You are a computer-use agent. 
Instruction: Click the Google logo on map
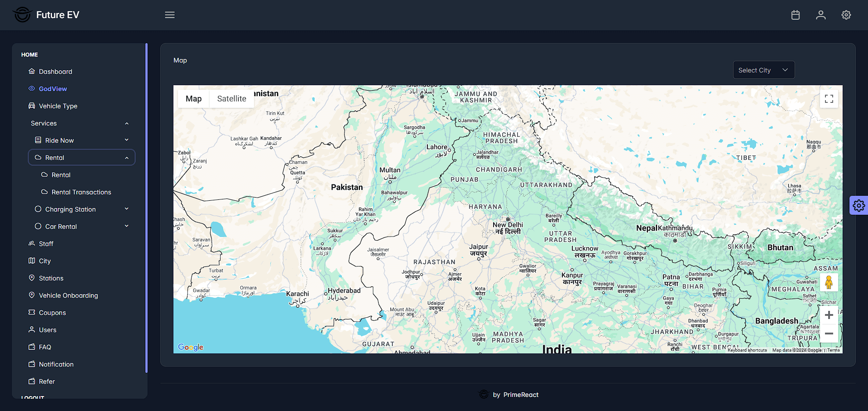pyautogui.click(x=191, y=347)
